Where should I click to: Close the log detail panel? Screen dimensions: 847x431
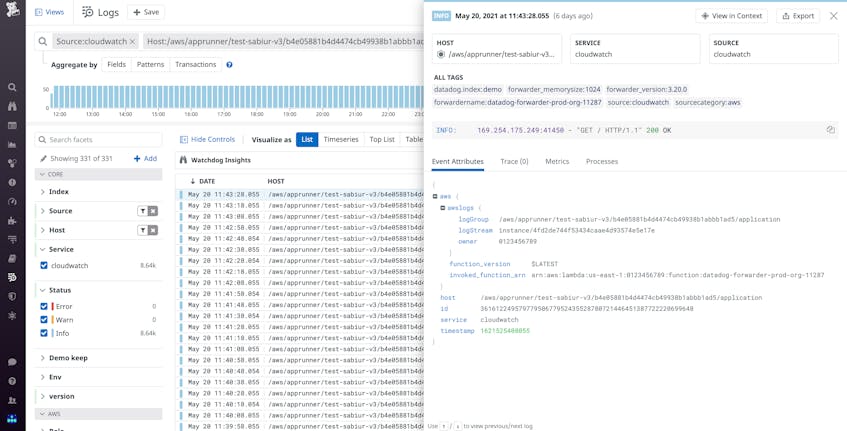(833, 16)
